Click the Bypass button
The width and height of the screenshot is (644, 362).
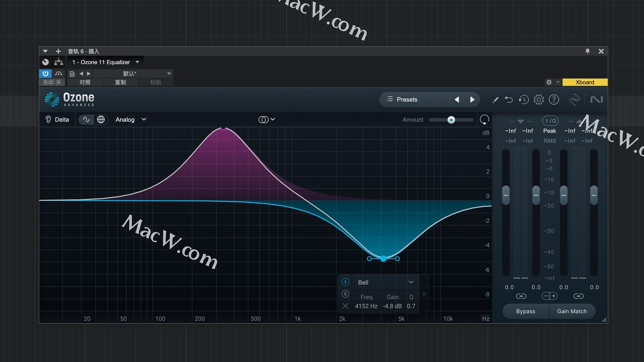(x=526, y=311)
